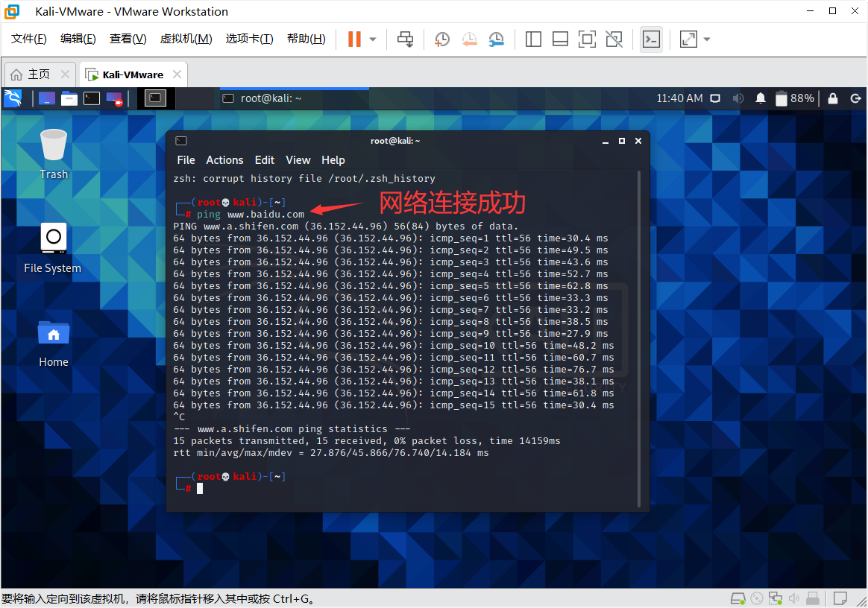Open the display tray icon
The image size is (868, 608).
(715, 98)
